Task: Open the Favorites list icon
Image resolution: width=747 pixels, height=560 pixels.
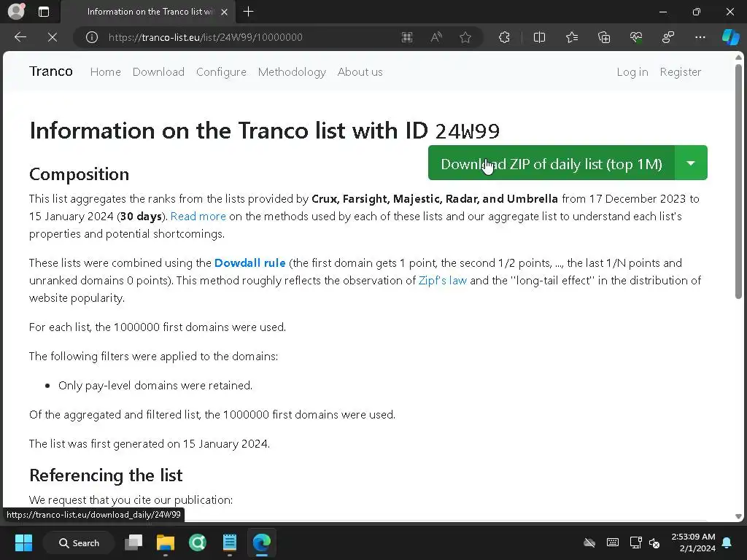Action: (572, 37)
